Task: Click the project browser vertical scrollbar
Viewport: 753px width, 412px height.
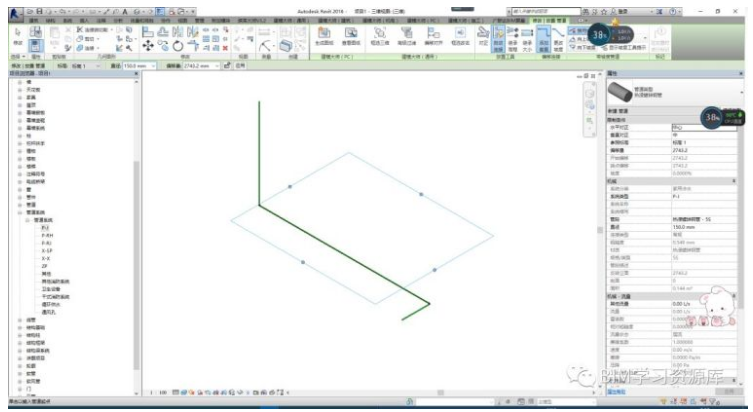Action: (x=136, y=264)
